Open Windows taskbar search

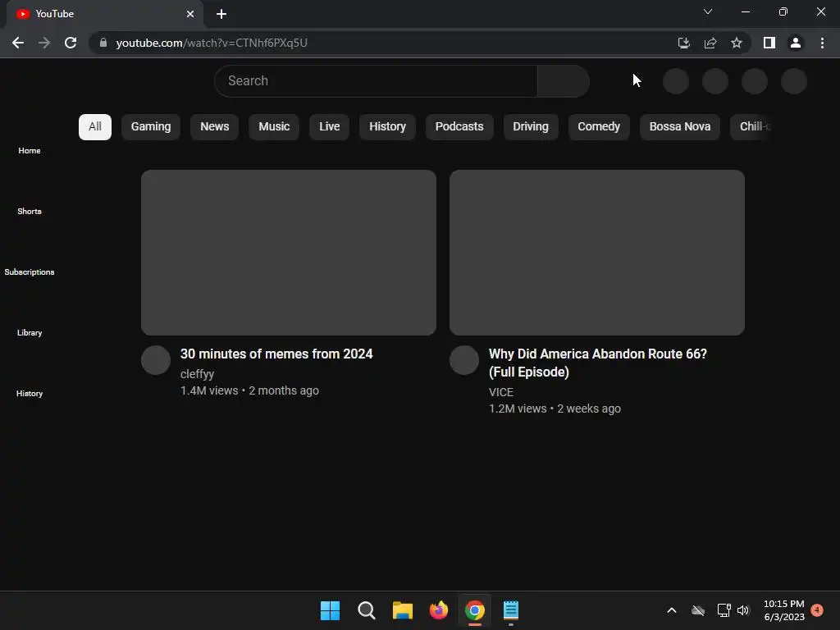click(x=367, y=610)
